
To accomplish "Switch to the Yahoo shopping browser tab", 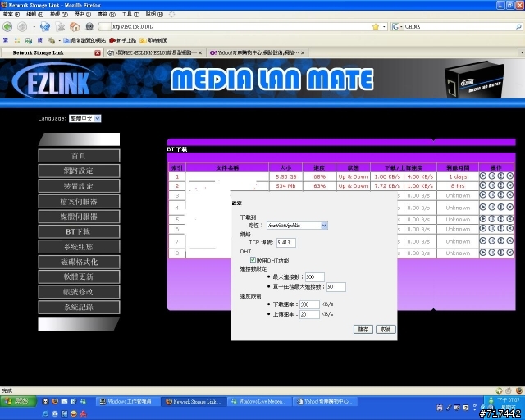I will (257, 53).
